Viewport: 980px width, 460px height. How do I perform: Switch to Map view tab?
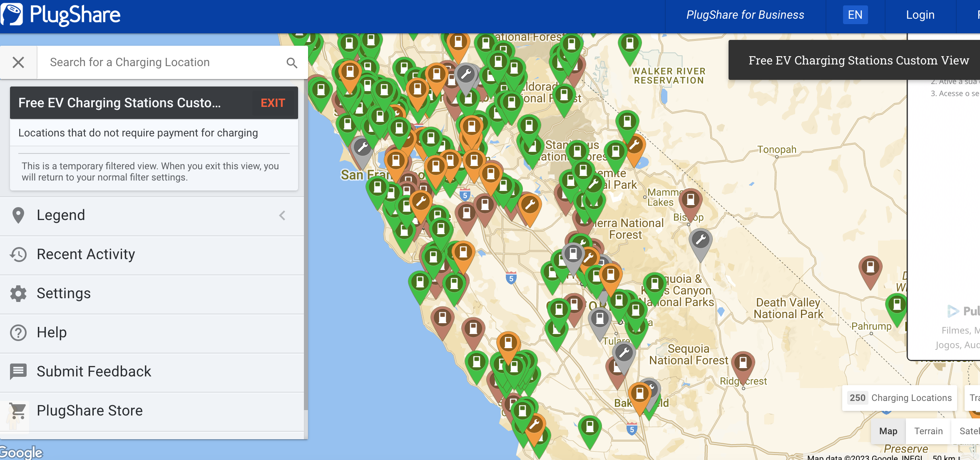[888, 431]
